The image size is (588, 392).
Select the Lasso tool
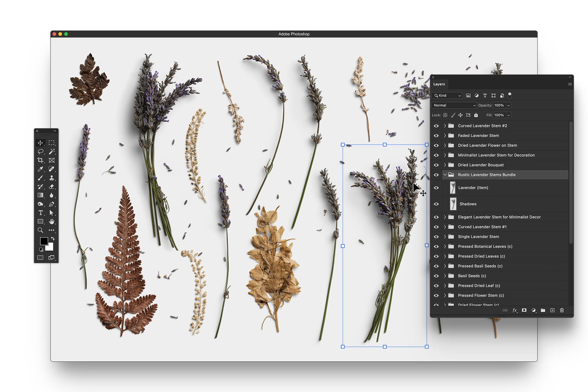point(40,152)
